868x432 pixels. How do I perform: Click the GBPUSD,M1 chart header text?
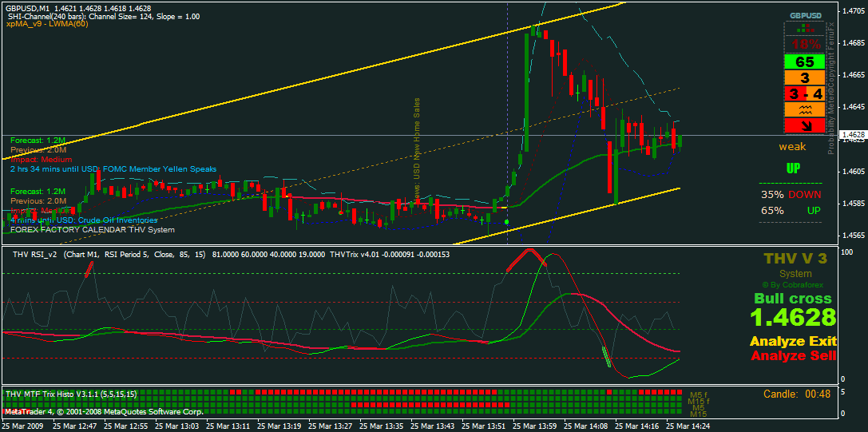[78, 8]
